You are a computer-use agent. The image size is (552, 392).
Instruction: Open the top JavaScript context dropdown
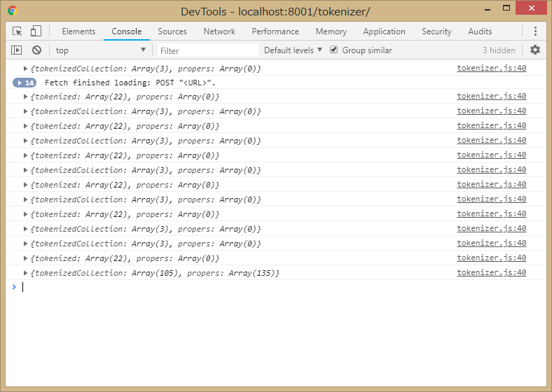click(100, 50)
